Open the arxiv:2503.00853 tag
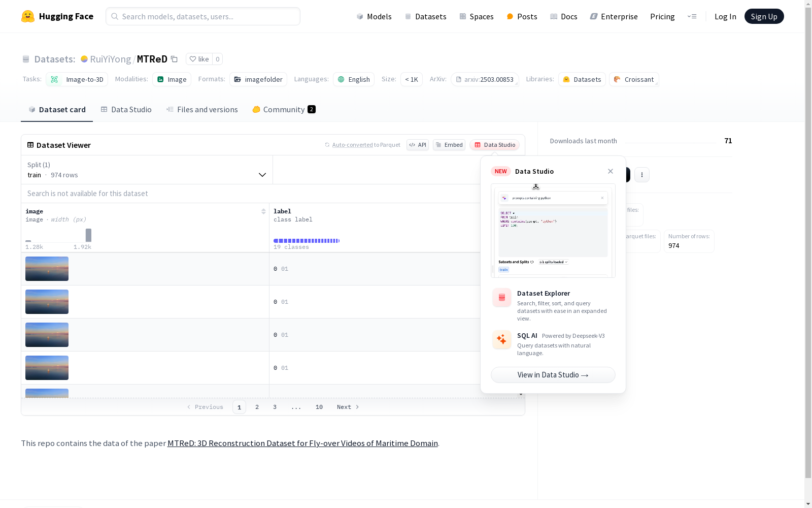Viewport: 812px width, 508px height. (485, 79)
